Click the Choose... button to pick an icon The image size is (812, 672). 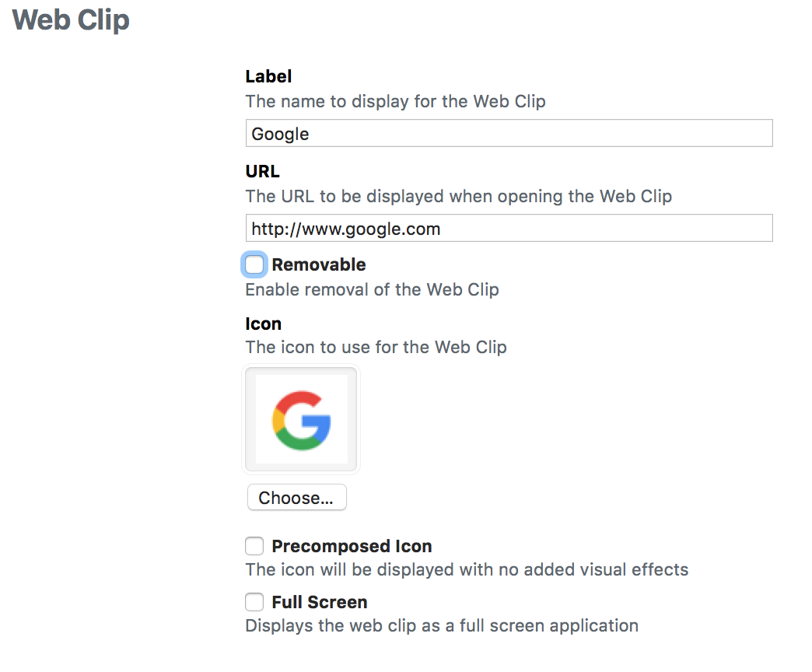coord(296,497)
